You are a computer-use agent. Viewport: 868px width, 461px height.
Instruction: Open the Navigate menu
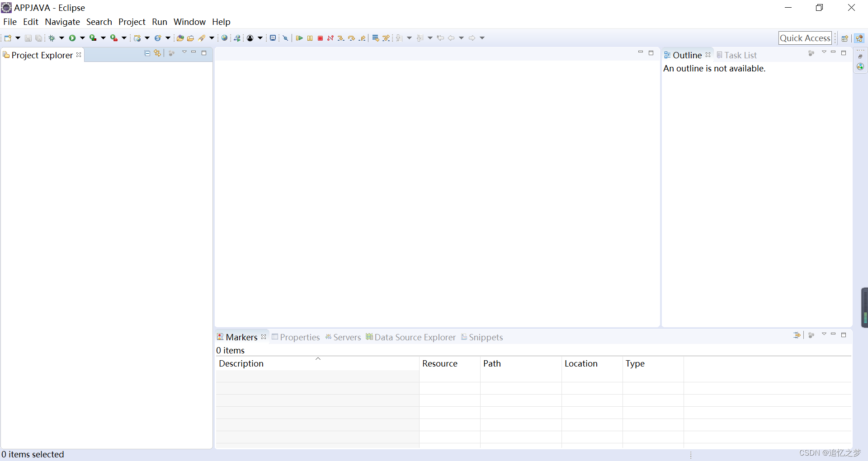(x=62, y=22)
